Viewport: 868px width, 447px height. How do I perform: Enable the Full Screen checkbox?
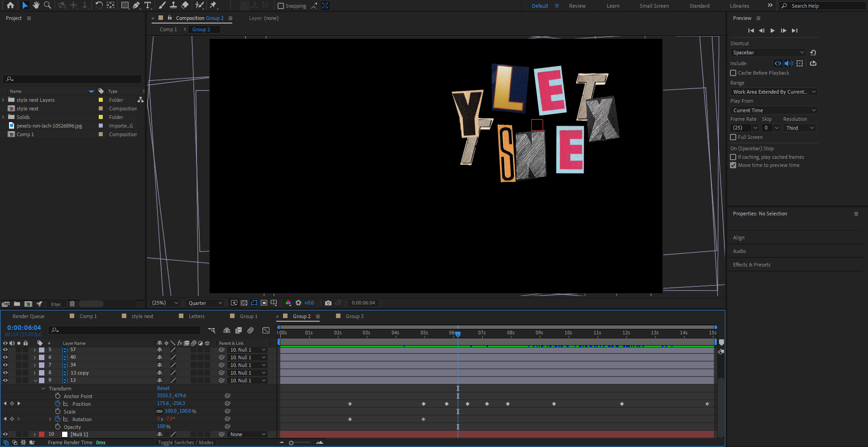(733, 137)
